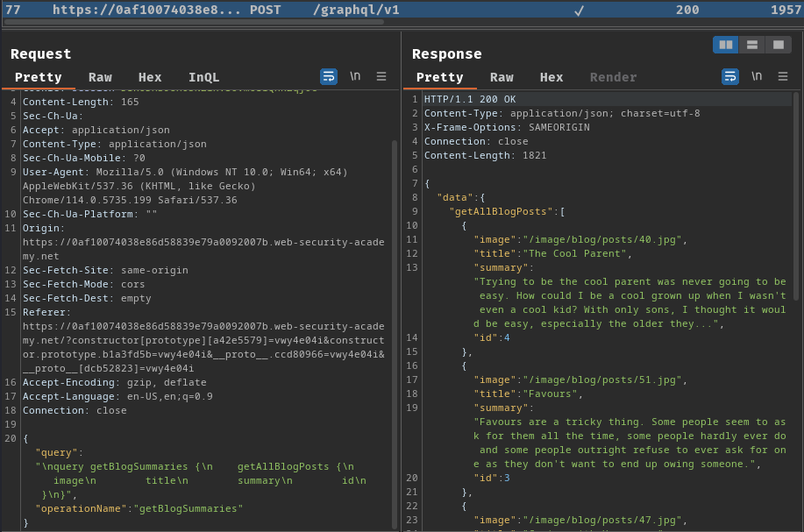Click request Connection: close header line

click(75, 410)
